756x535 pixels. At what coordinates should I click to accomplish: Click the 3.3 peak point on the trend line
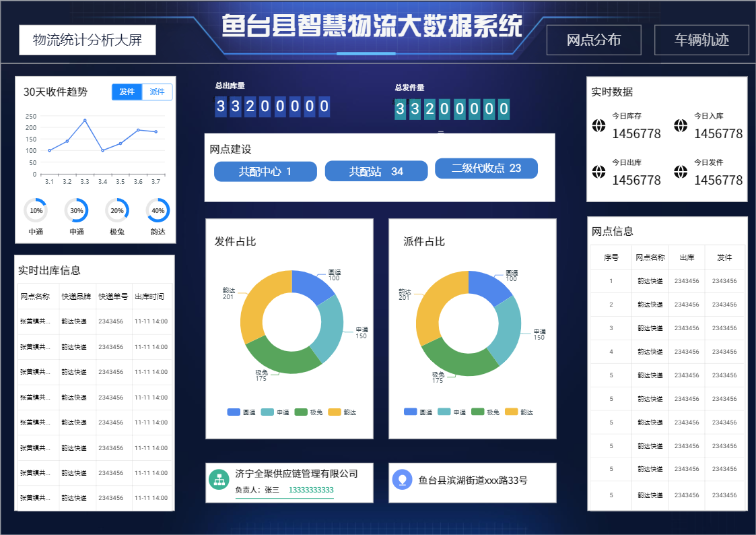85,121
